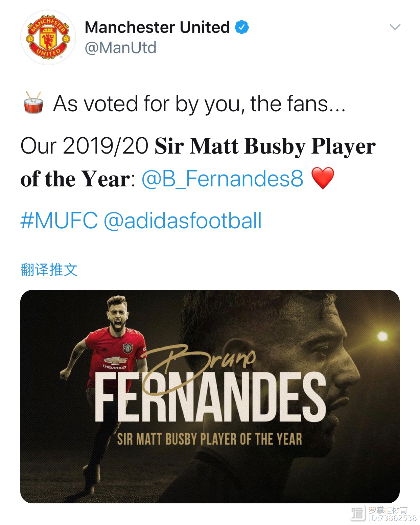Click the bold Sir Matt Busby Player text
This screenshot has width=420, height=525.
click(265, 146)
